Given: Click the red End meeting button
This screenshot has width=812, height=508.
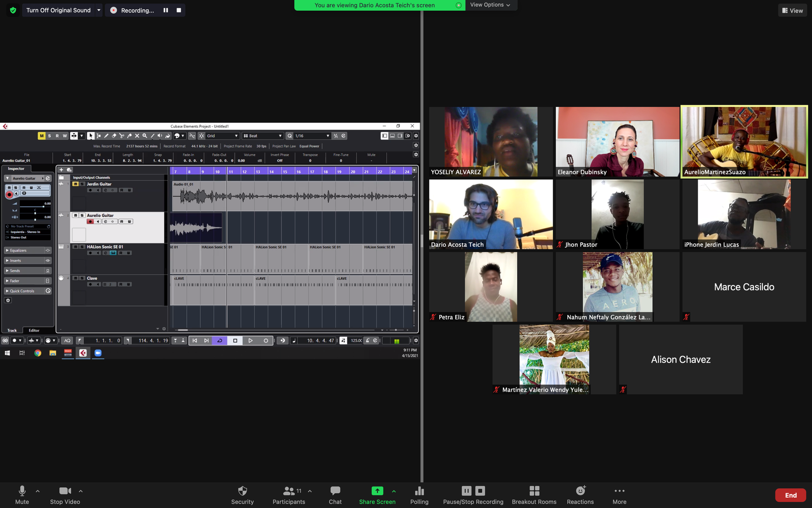Looking at the screenshot, I should pos(791,495).
